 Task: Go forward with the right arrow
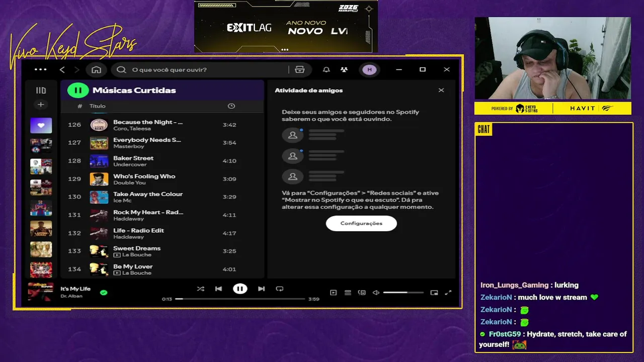pos(77,69)
